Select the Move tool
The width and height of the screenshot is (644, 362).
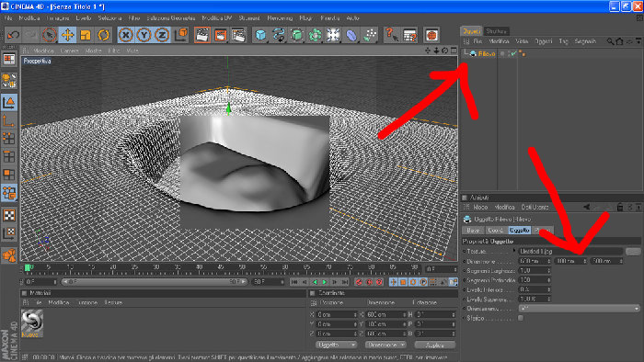pos(67,35)
